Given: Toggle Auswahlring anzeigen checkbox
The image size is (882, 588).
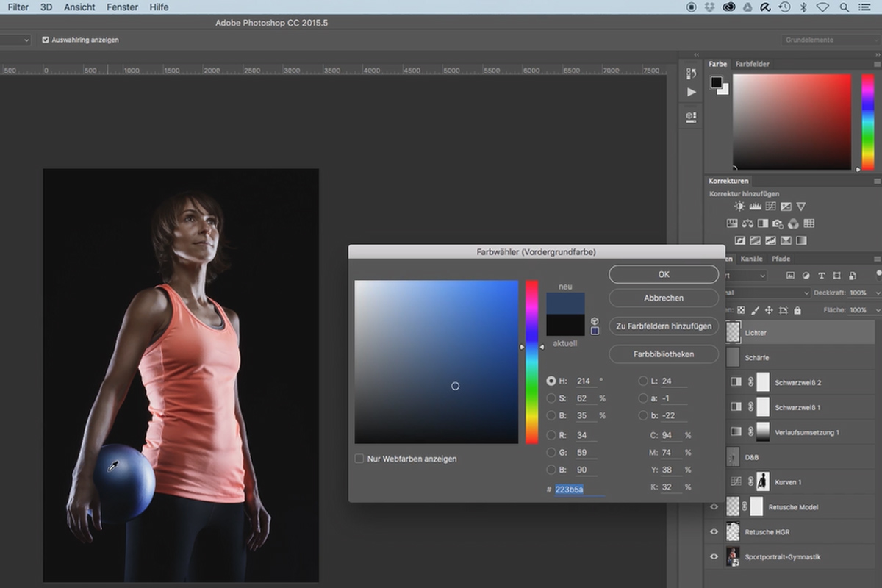Looking at the screenshot, I should pos(46,40).
